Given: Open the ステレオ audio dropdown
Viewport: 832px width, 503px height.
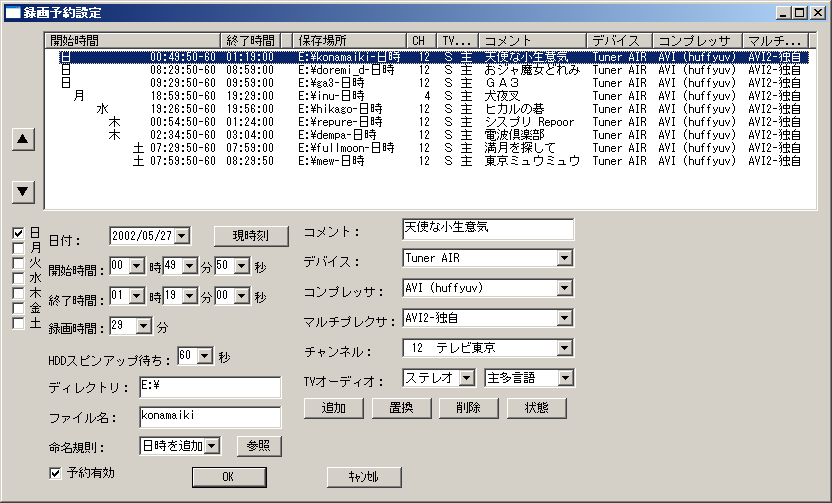Looking at the screenshot, I should [x=467, y=378].
